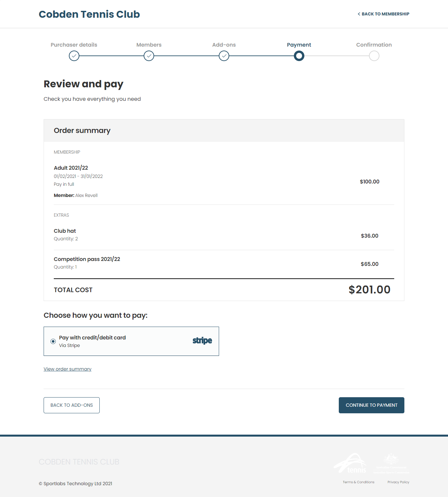Click the View order summary link
Viewport: 448px width, 497px height.
[x=68, y=369]
